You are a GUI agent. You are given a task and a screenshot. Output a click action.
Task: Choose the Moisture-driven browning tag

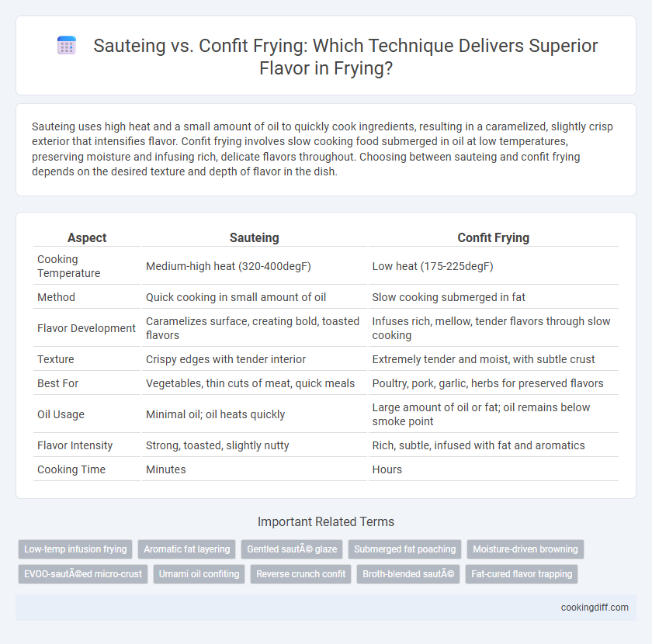click(x=525, y=549)
